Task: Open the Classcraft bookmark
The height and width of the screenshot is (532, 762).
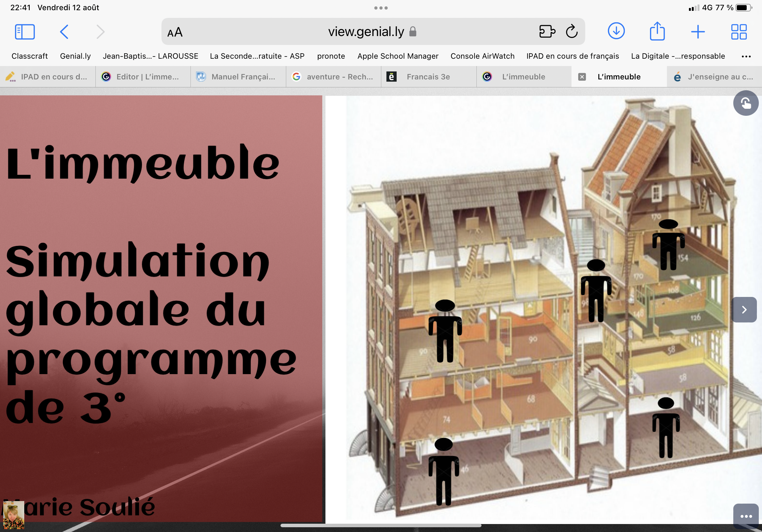Action: [x=30, y=56]
